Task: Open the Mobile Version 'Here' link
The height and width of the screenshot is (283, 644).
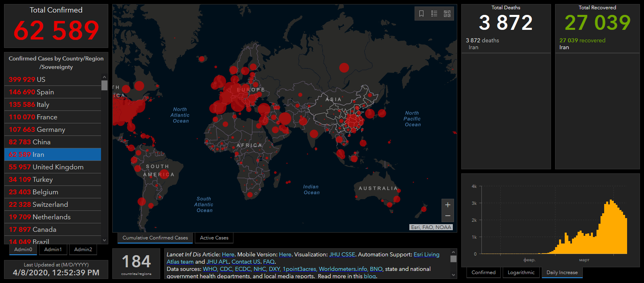Action: 285,254
